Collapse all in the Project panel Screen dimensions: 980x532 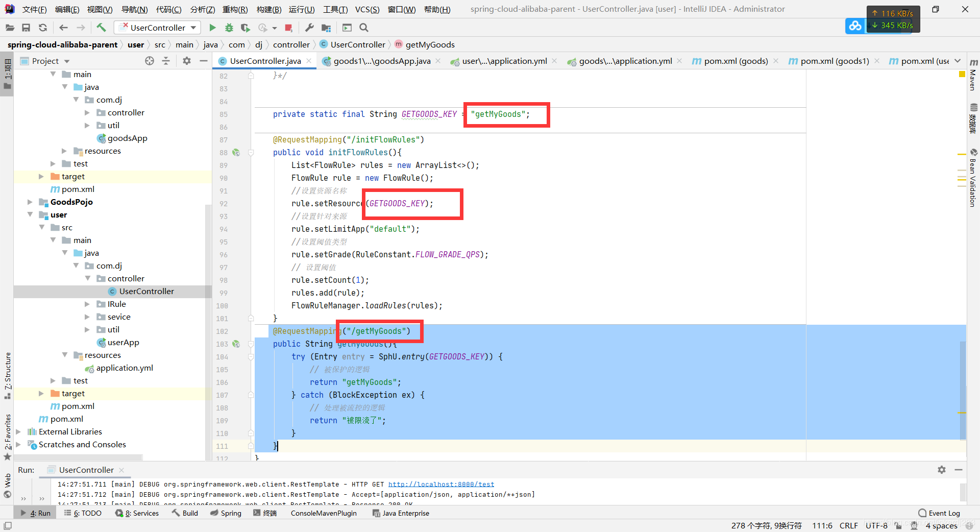(166, 61)
